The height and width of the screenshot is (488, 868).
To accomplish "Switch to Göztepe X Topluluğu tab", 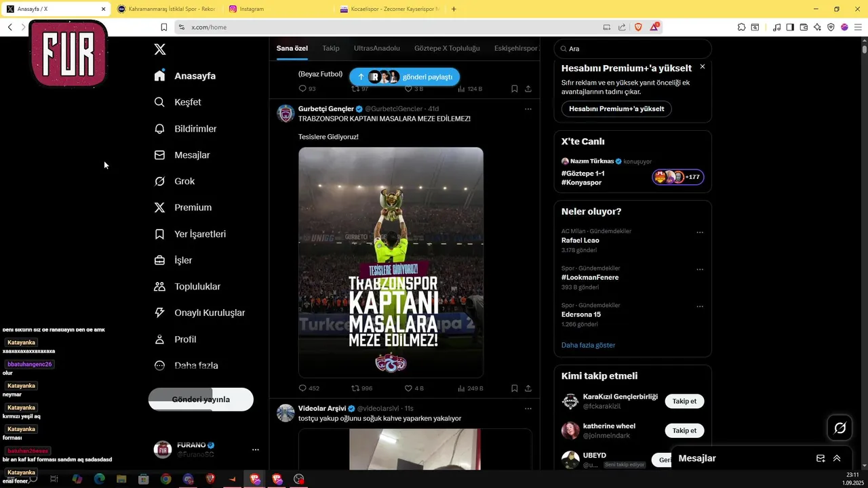I will coord(447,49).
